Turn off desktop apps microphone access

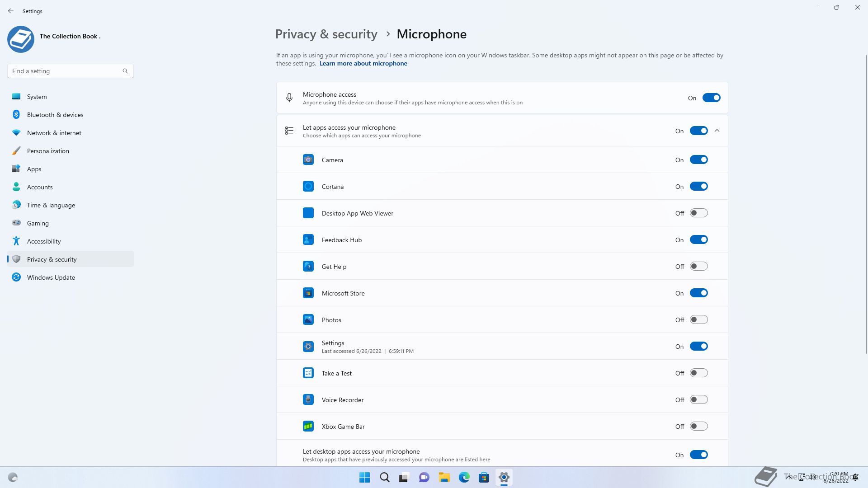(x=698, y=455)
